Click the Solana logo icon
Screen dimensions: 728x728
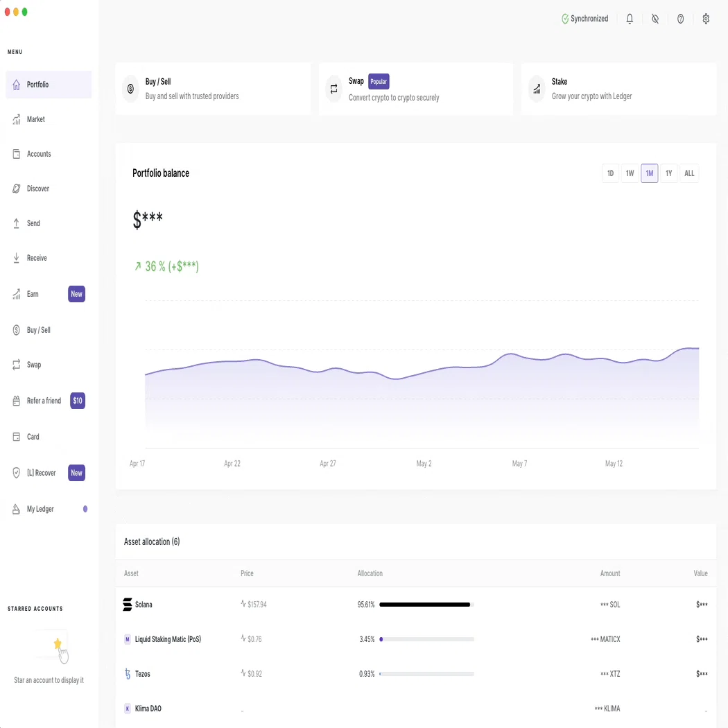pos(127,605)
